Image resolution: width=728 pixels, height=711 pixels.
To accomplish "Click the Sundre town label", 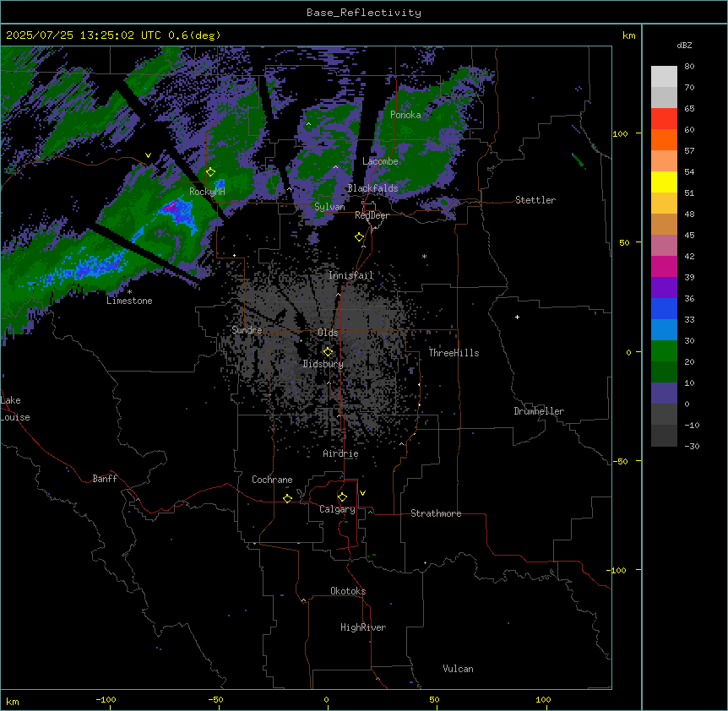I will click(x=247, y=330).
